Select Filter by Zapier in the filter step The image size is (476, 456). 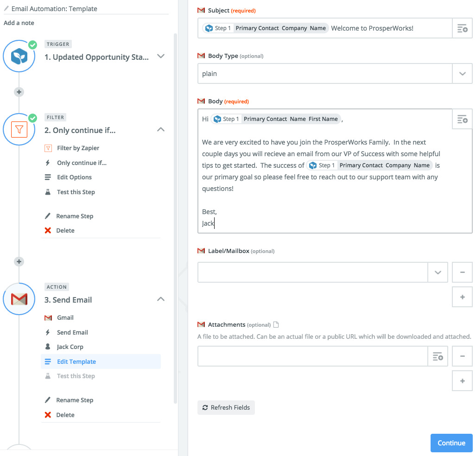(x=78, y=148)
